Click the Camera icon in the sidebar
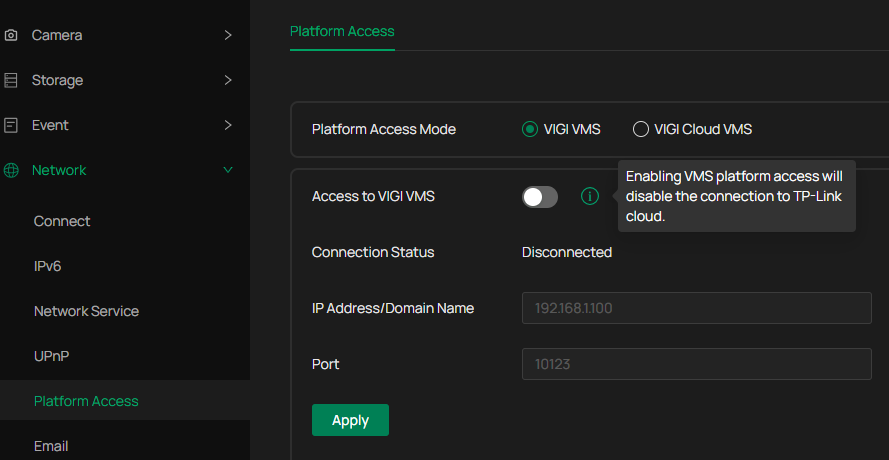889x460 pixels. [x=11, y=36]
